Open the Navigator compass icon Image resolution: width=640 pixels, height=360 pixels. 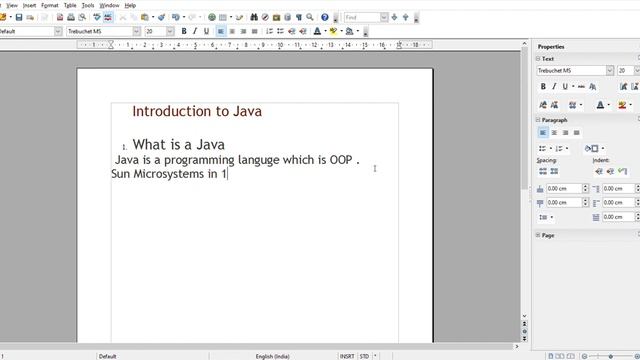[x=265, y=17]
